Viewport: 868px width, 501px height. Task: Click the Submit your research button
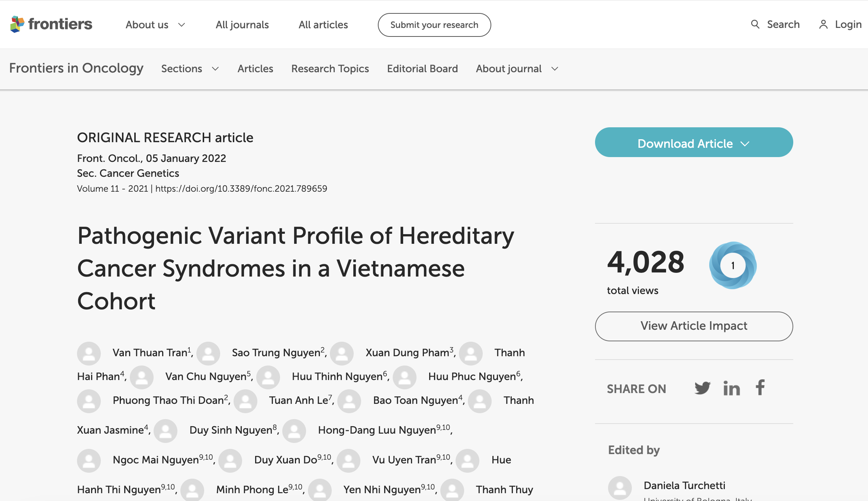[x=434, y=25]
